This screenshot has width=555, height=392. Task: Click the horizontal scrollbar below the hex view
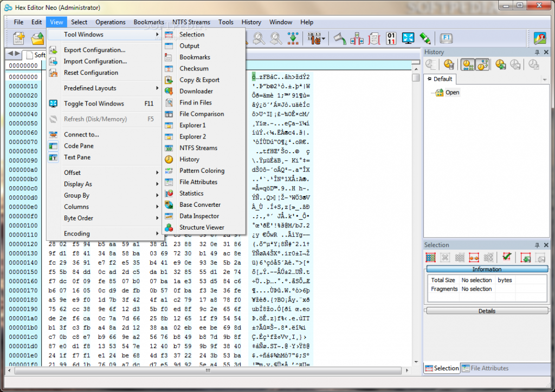click(x=208, y=371)
